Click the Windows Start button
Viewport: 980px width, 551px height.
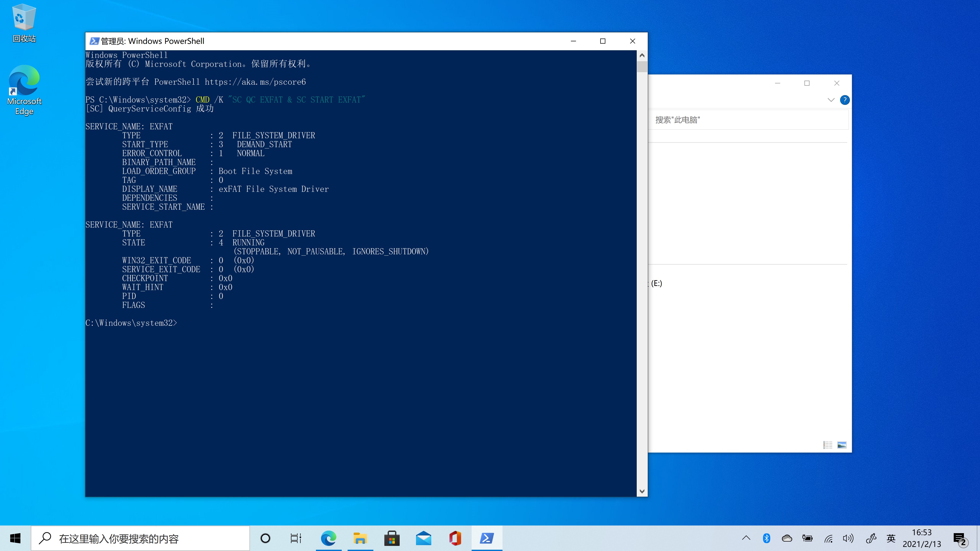pyautogui.click(x=15, y=538)
